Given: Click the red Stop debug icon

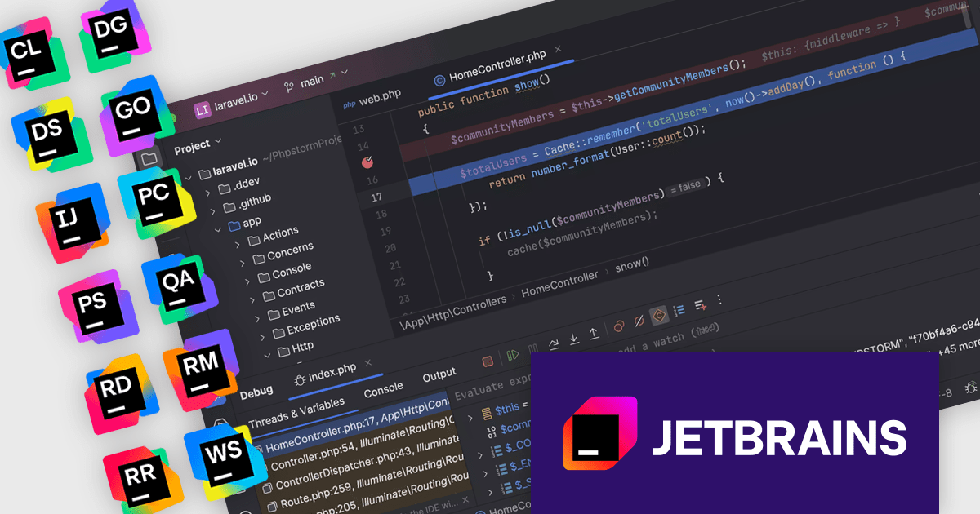Looking at the screenshot, I should point(488,361).
